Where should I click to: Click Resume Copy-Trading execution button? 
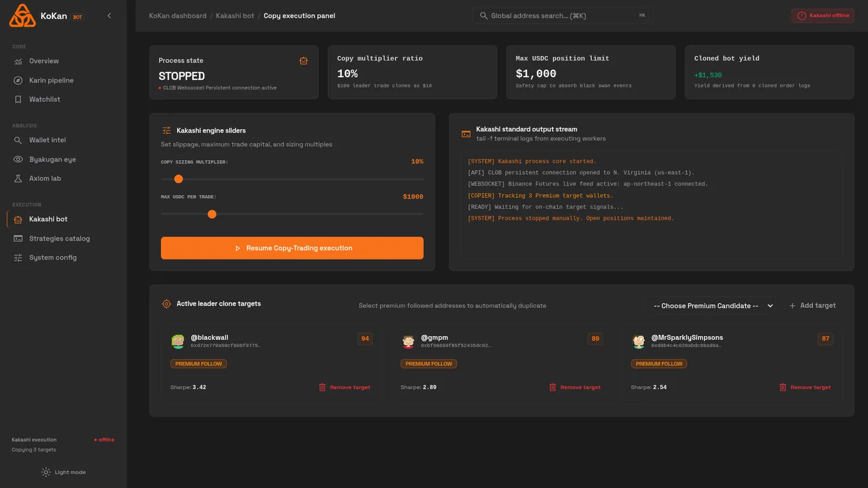[292, 248]
